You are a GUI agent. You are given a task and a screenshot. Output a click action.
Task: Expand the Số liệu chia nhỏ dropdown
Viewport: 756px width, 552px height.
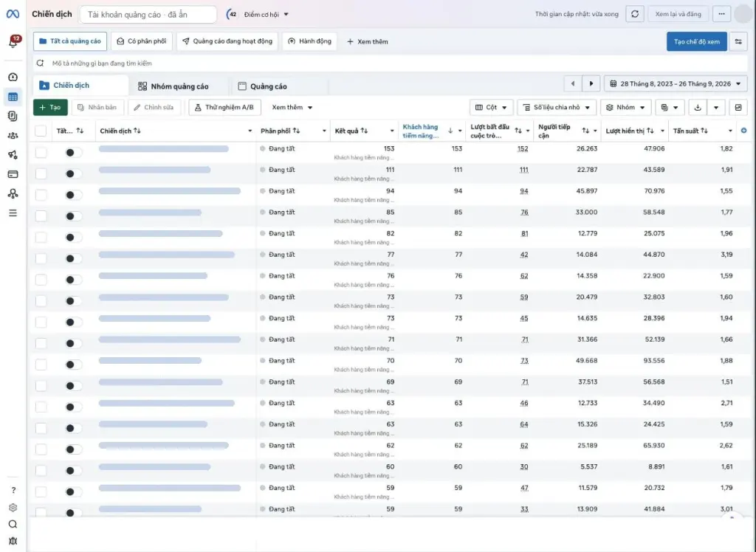557,108
